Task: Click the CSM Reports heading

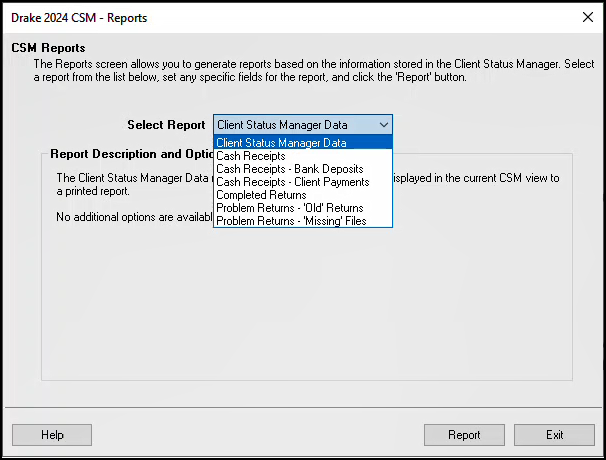Action: pyautogui.click(x=48, y=48)
